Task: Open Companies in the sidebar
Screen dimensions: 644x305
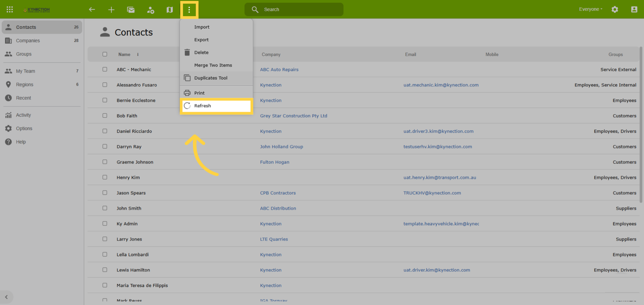Action: coord(42,40)
